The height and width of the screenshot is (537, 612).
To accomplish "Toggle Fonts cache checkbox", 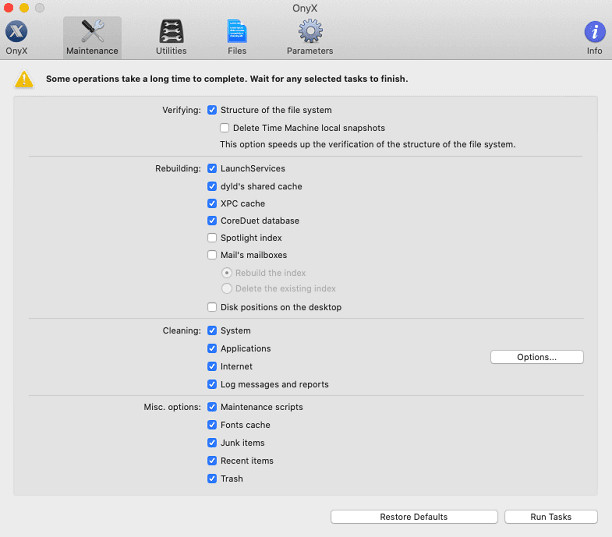I will (212, 425).
